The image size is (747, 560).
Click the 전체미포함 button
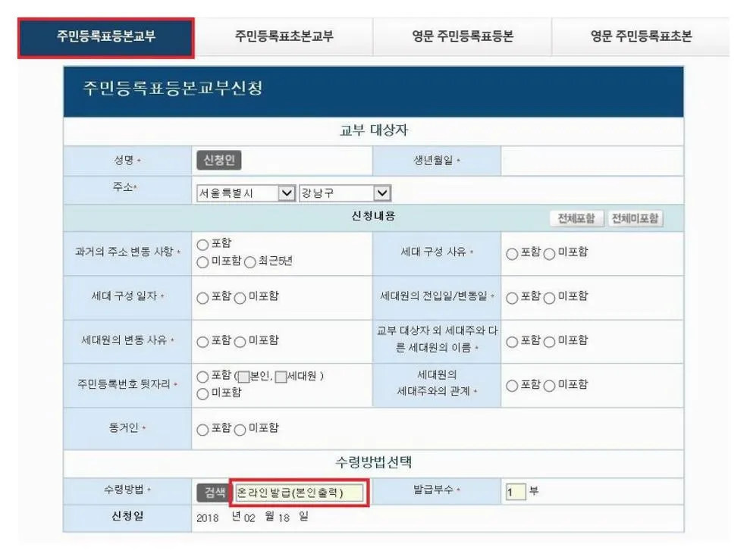635,218
